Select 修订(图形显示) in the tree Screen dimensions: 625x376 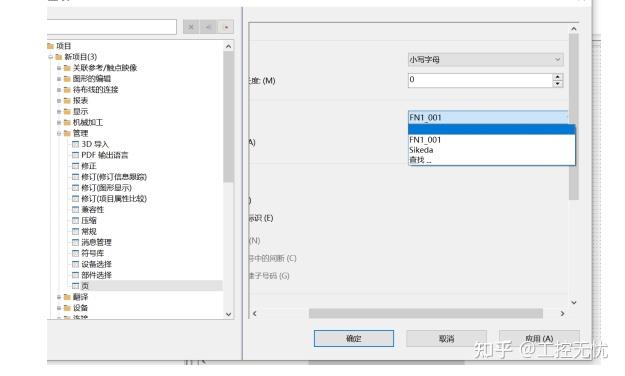tap(106, 187)
